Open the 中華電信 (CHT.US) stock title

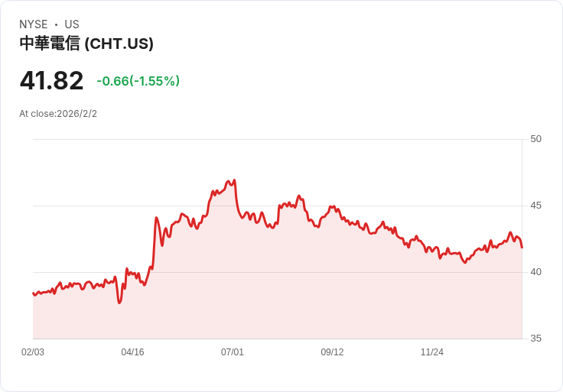tap(86, 44)
